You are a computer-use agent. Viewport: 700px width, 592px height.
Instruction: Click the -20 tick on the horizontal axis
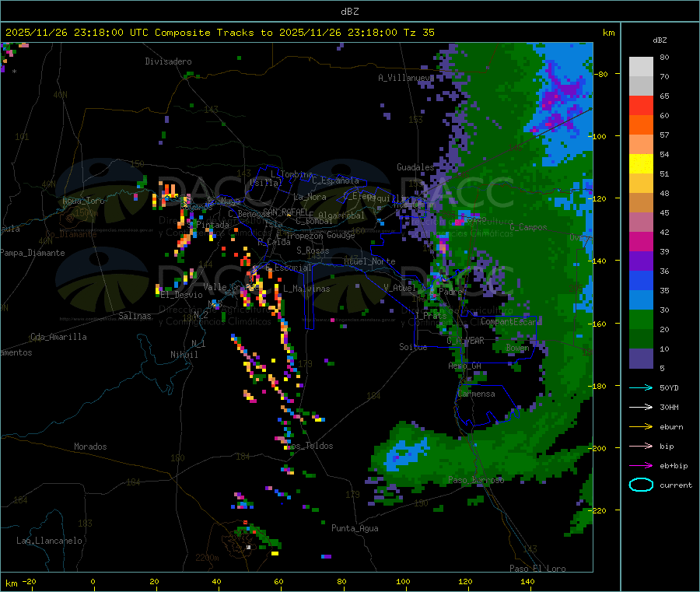point(30,581)
